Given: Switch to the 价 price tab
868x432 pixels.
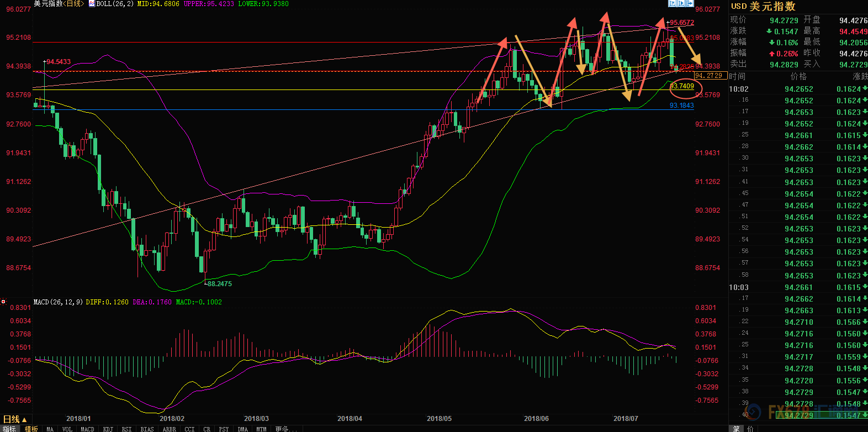Looking at the screenshot, I should [750, 429].
